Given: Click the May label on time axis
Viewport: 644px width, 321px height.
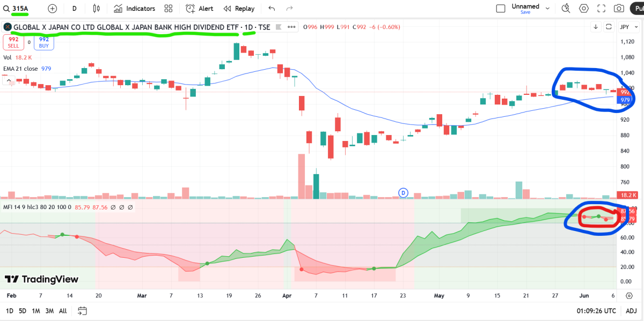Looking at the screenshot, I should point(439,295).
